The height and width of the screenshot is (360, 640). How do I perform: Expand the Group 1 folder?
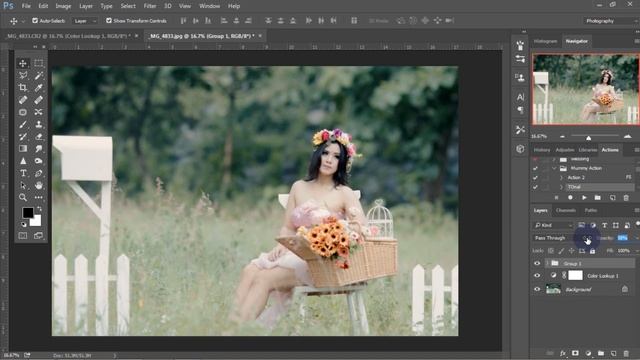547,263
